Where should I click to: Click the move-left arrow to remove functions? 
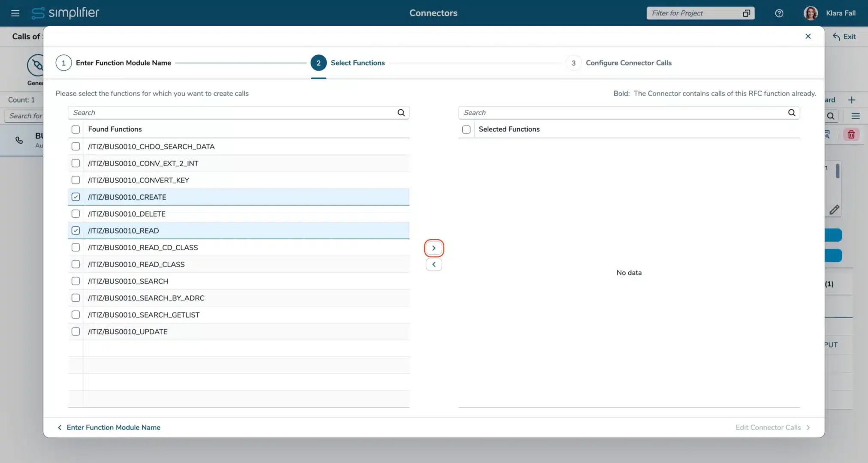pos(434,265)
